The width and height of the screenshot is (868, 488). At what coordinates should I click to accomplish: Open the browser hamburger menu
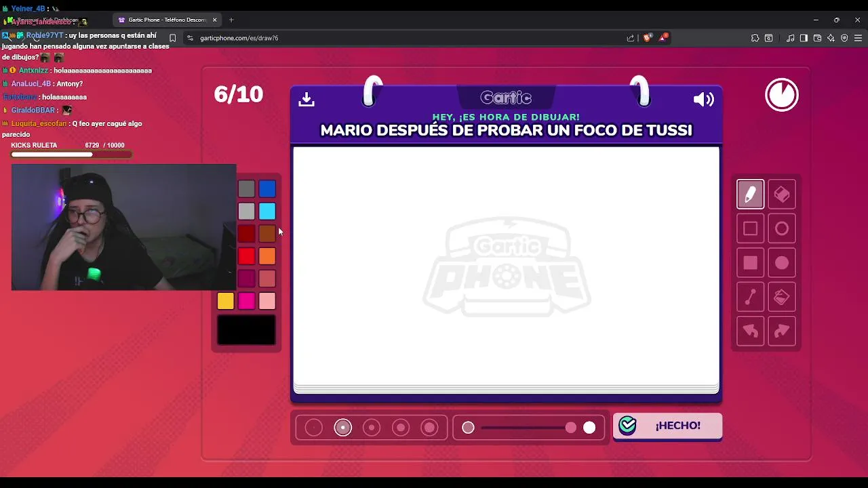[858, 38]
